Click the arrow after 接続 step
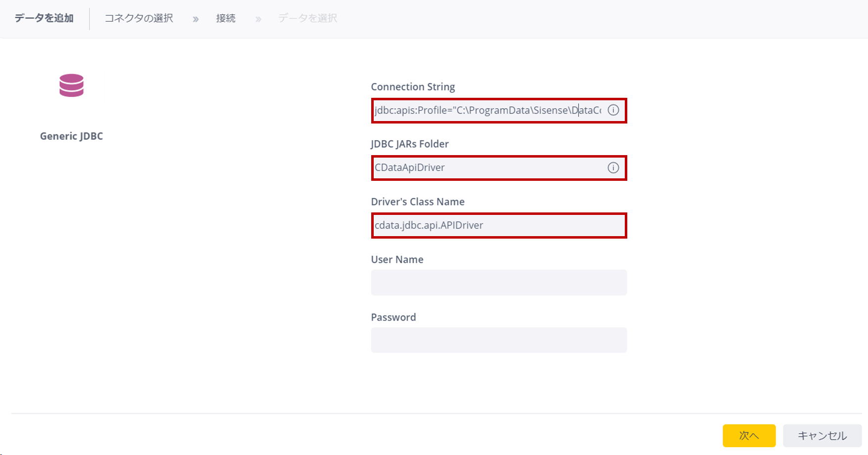 258,19
